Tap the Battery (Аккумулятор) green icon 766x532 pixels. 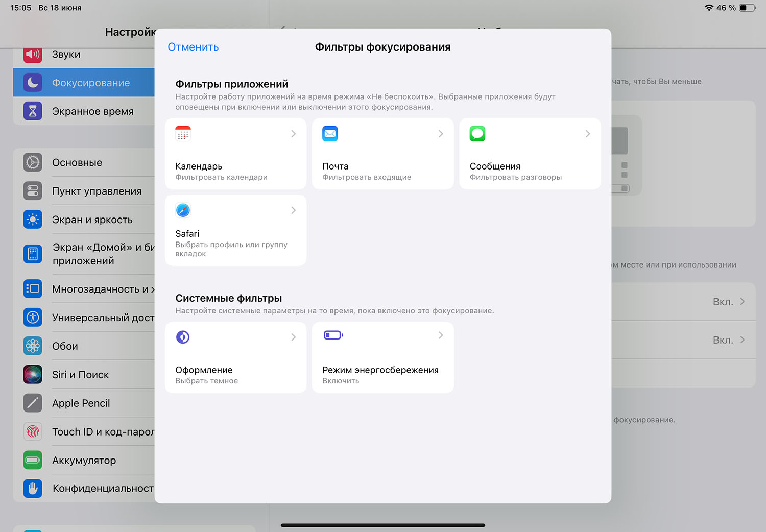(33, 460)
